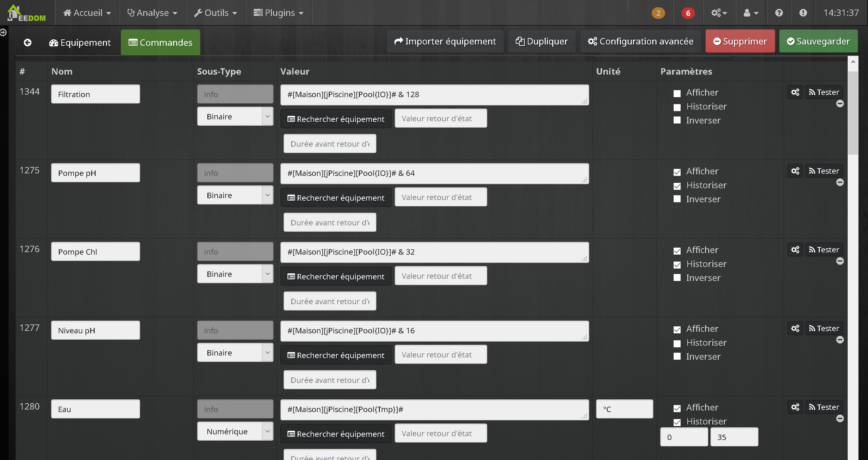The height and width of the screenshot is (460, 868).
Task: Remove the Filtration command with minus icon
Action: point(840,104)
